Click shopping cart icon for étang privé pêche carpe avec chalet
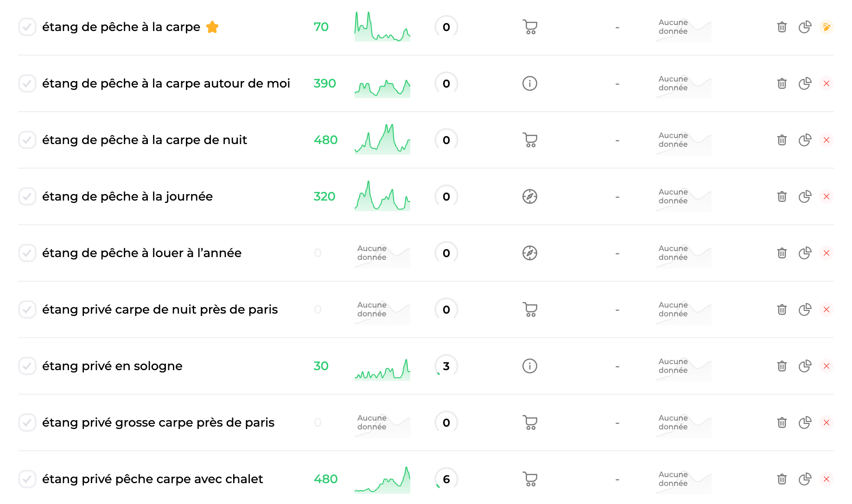This screenshot has width=852, height=504. 530,479
